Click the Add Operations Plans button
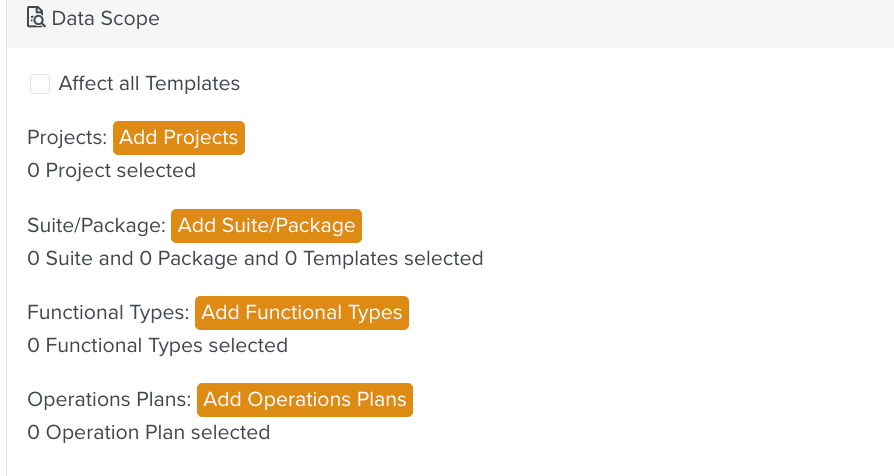This screenshot has width=894, height=476. coord(305,400)
